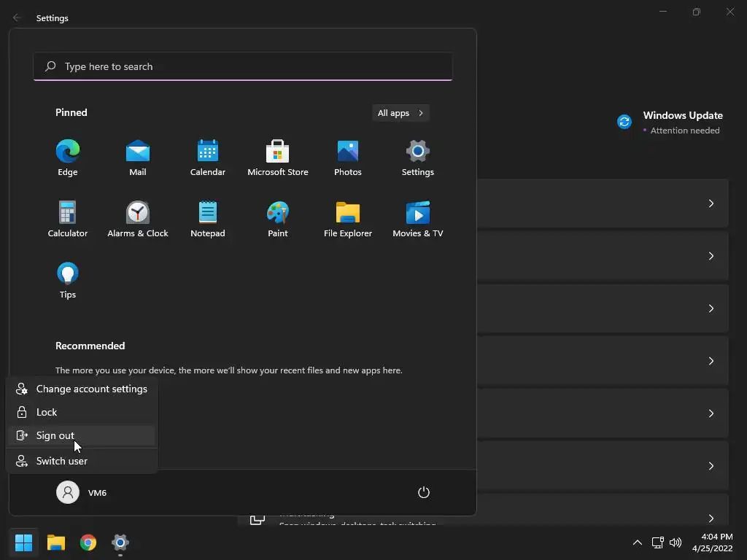Viewport: 747px width, 560px height.
Task: Minimize the Settings window
Action: point(662,12)
